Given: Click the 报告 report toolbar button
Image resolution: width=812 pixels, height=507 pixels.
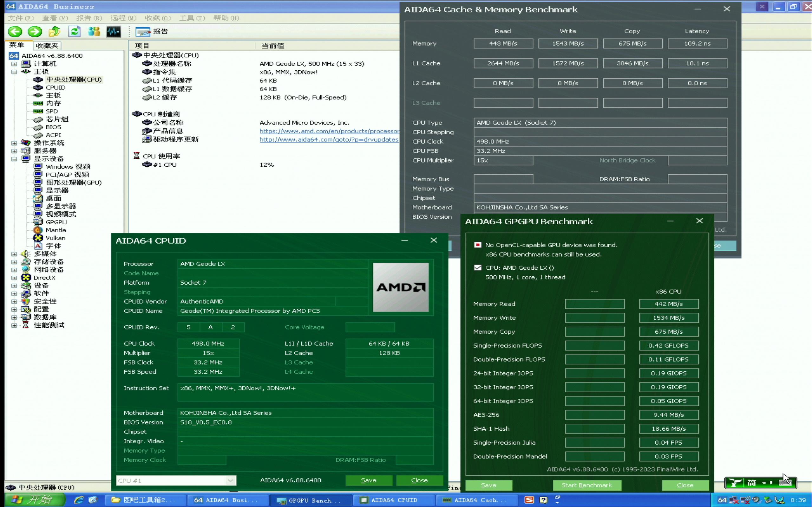Looking at the screenshot, I should click(152, 32).
